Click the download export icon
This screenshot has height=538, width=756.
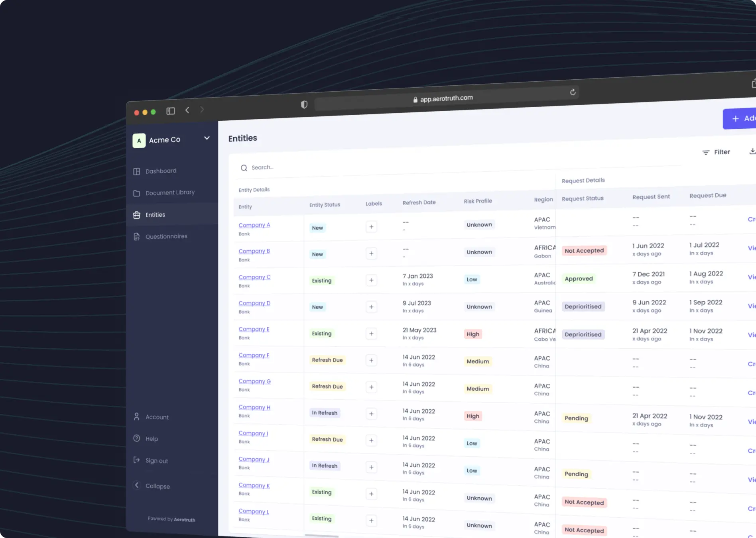pyautogui.click(x=752, y=151)
